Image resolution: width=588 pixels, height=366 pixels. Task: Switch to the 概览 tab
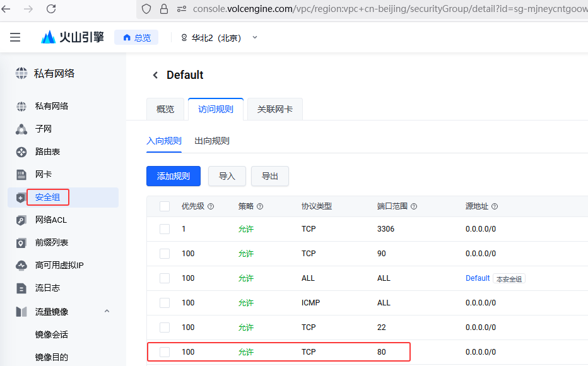point(165,109)
